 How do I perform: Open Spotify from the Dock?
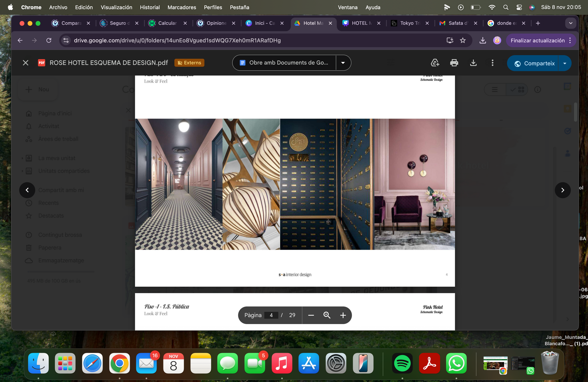pos(402,363)
